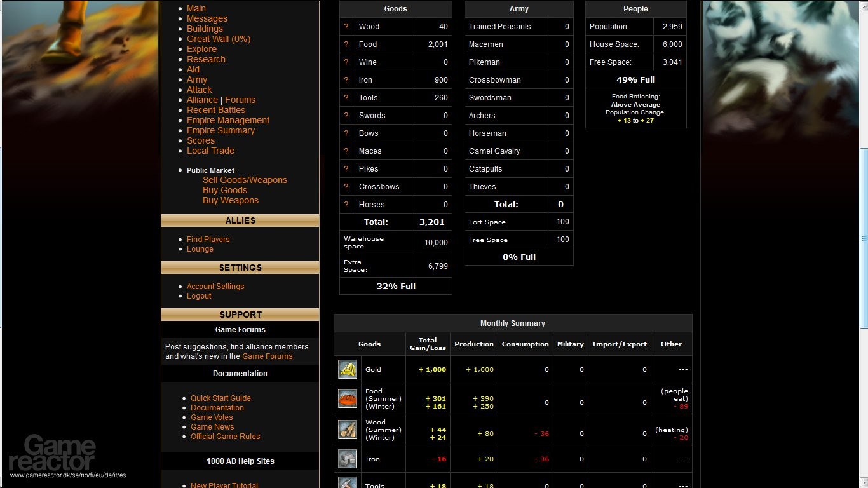Select Army from the navigation menu
Viewport: 868px width, 488px height.
[197, 79]
